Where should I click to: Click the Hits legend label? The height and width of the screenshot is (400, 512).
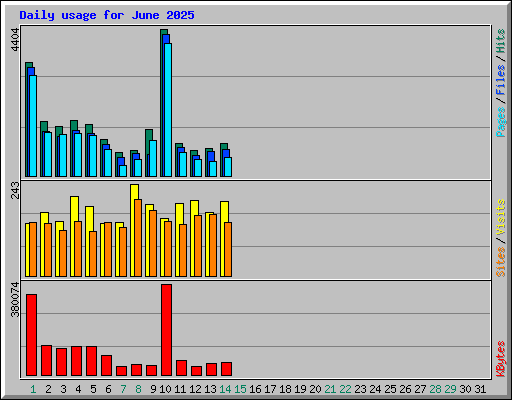(x=500, y=41)
